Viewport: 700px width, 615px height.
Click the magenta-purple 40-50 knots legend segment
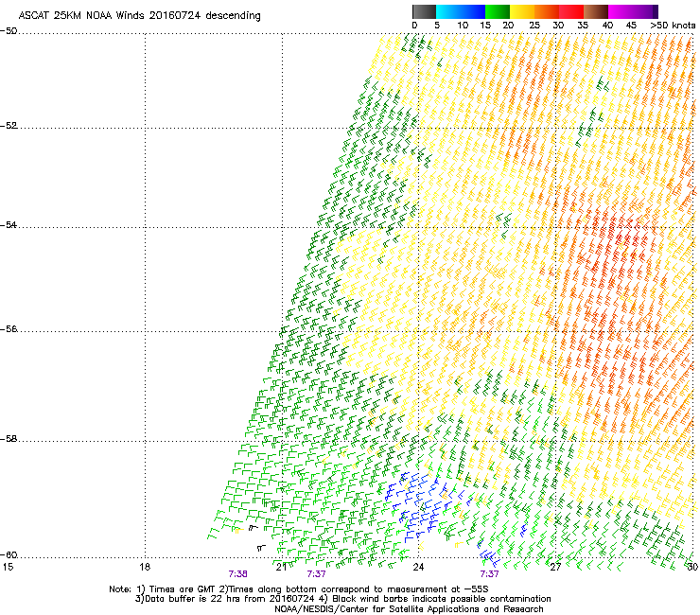click(633, 11)
